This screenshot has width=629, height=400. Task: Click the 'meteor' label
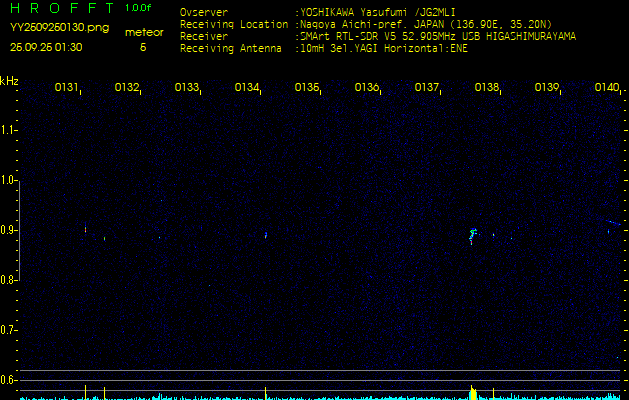click(144, 32)
